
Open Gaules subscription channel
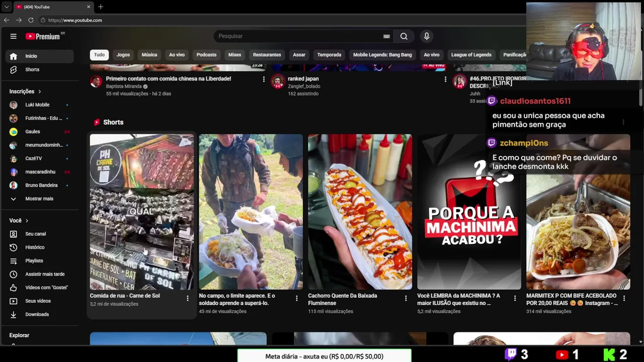pos(39,132)
